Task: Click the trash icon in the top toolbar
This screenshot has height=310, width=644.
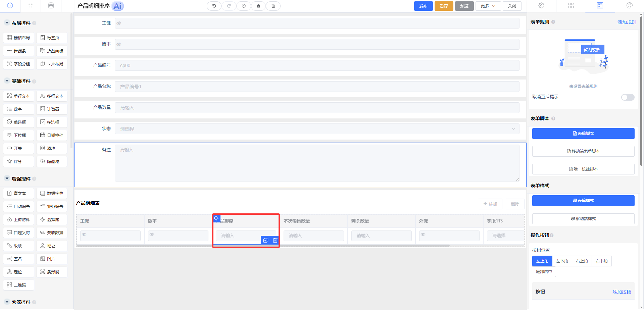Action: (273, 6)
